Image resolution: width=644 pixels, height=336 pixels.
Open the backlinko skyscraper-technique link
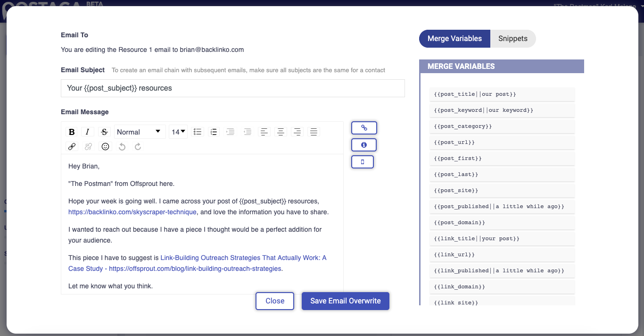tap(132, 212)
